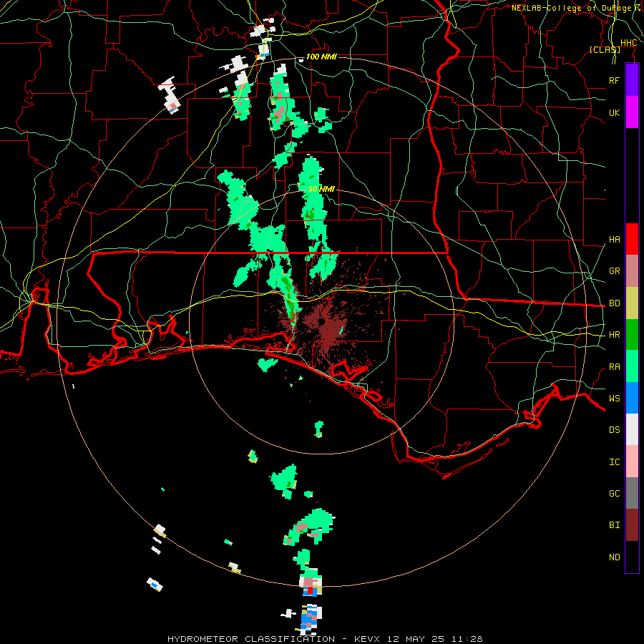Viewport: 644px width, 644px height.
Task: Click the IC legend label
Action: click(x=614, y=462)
